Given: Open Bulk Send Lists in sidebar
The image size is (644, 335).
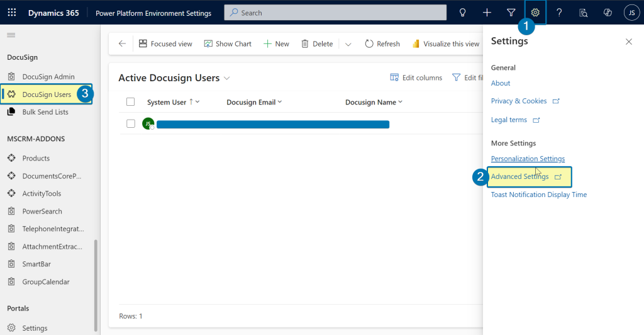Looking at the screenshot, I should click(47, 112).
